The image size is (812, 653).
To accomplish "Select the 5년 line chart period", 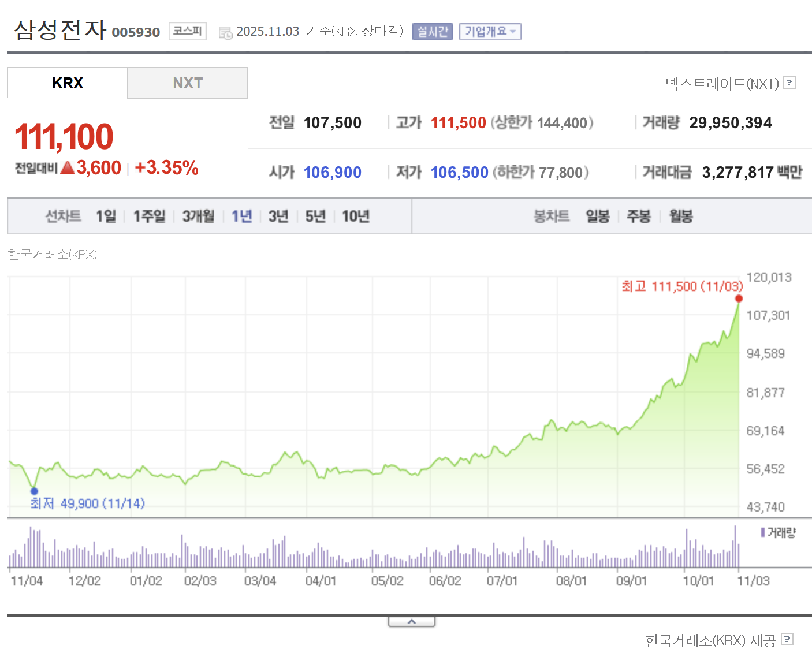I will coord(315,217).
